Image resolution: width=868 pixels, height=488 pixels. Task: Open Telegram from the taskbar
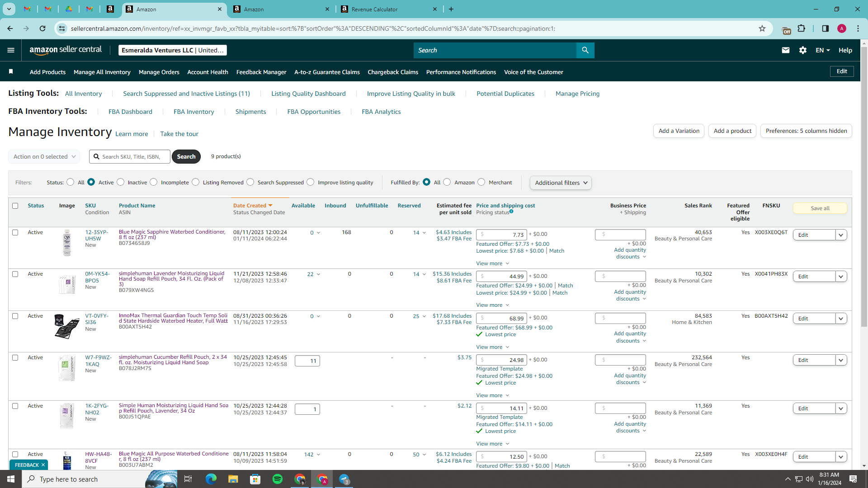tap(344, 479)
